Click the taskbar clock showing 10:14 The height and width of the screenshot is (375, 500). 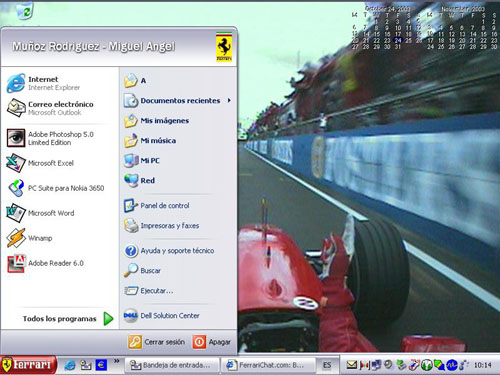pyautogui.click(x=483, y=365)
